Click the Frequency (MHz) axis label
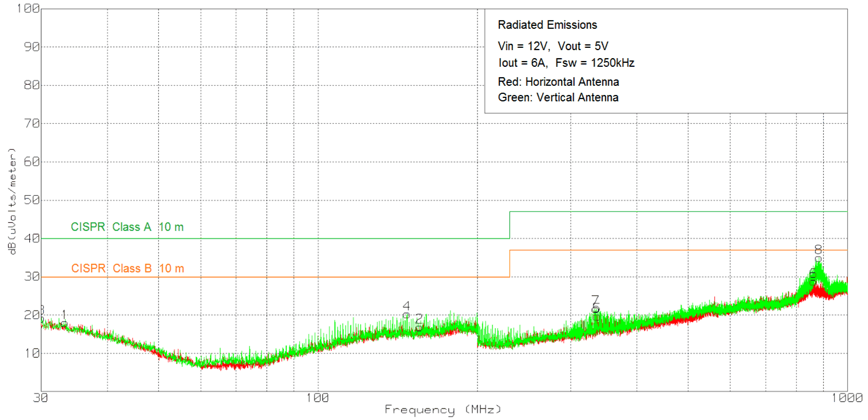The height and width of the screenshot is (420, 868). [444, 410]
